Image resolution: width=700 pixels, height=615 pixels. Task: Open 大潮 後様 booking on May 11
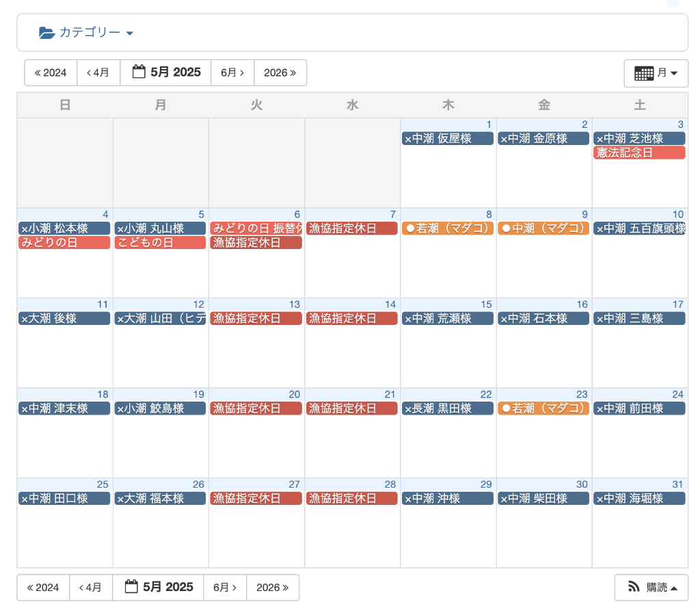[64, 319]
